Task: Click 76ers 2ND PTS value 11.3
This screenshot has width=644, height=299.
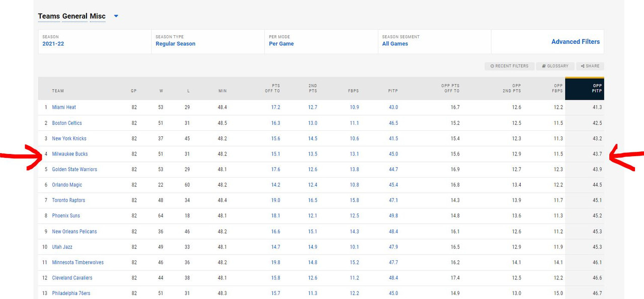Action: click(x=313, y=293)
